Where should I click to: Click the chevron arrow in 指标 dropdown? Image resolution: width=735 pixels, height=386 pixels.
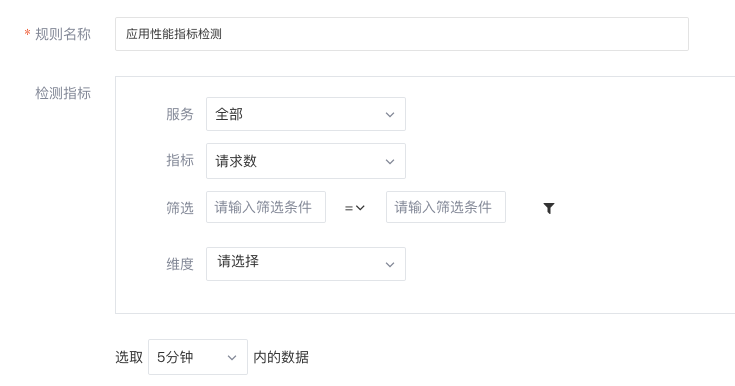tap(390, 161)
